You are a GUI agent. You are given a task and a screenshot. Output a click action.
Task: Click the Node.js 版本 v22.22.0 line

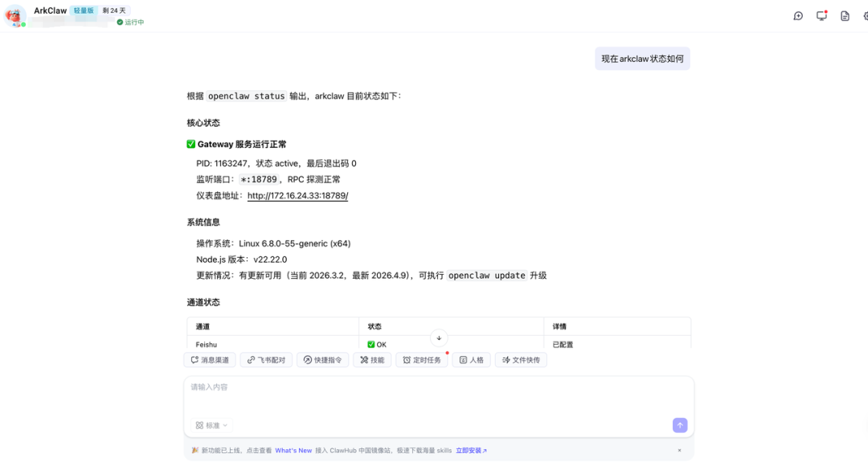(241, 260)
